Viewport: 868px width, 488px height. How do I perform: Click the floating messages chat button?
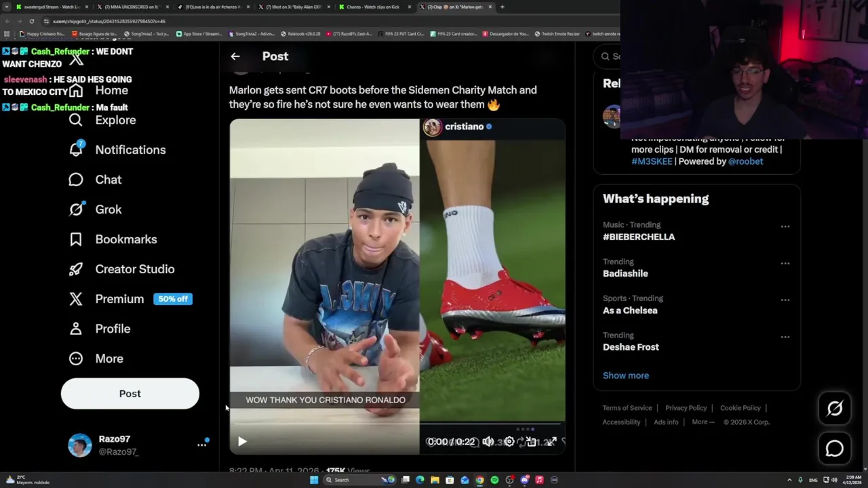835,449
